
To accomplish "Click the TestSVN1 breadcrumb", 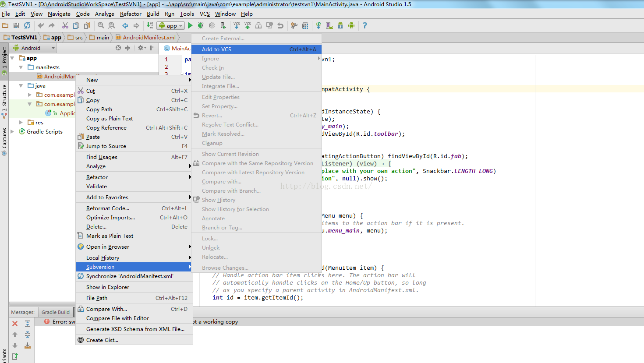I will point(21,37).
